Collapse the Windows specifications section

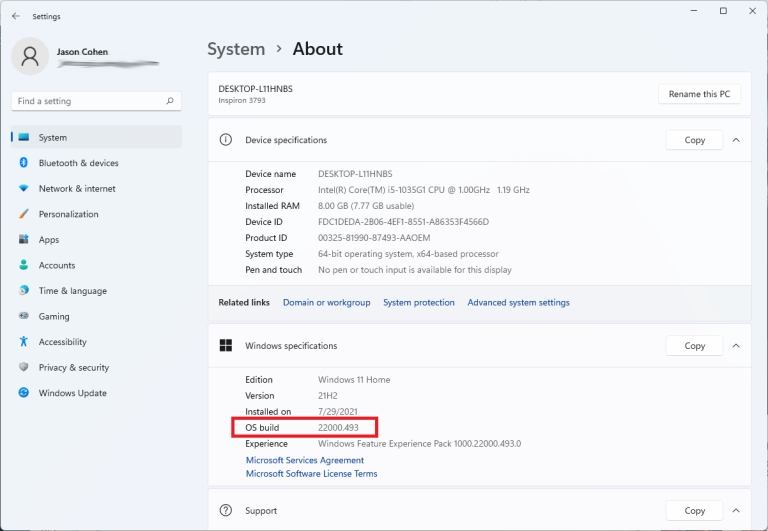point(736,346)
